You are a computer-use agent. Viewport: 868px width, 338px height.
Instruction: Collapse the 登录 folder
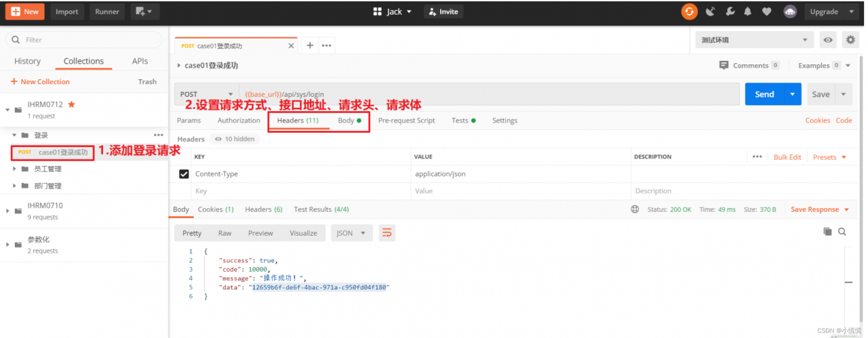tap(15, 135)
